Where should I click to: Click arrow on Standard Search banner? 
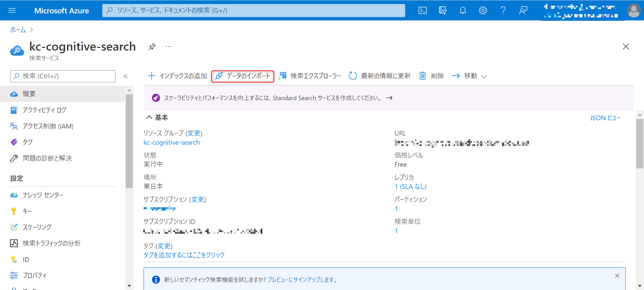pos(389,98)
